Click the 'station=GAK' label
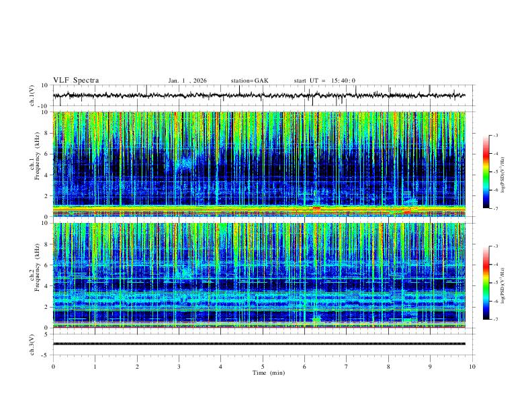 coord(249,81)
